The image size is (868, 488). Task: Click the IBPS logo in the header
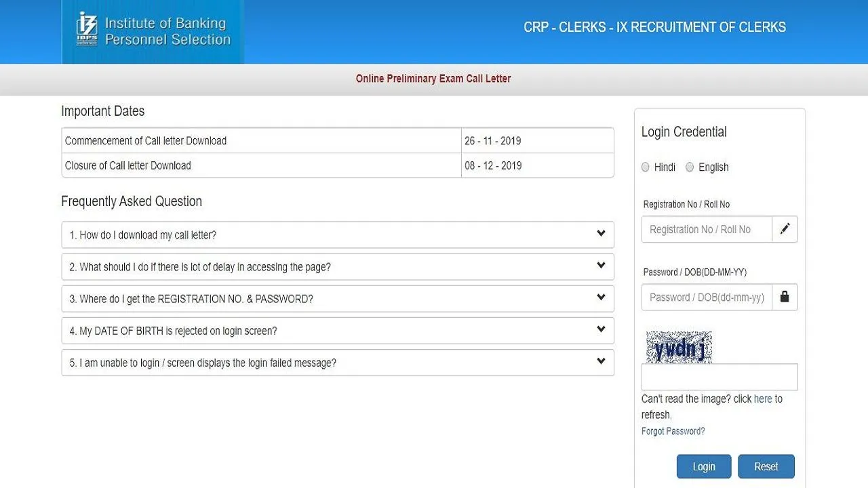tap(153, 31)
